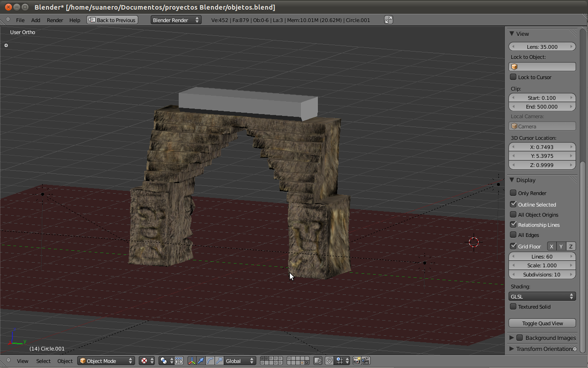Click the OpenGL render image camera icon
The width and height of the screenshot is (588, 368).
click(356, 361)
